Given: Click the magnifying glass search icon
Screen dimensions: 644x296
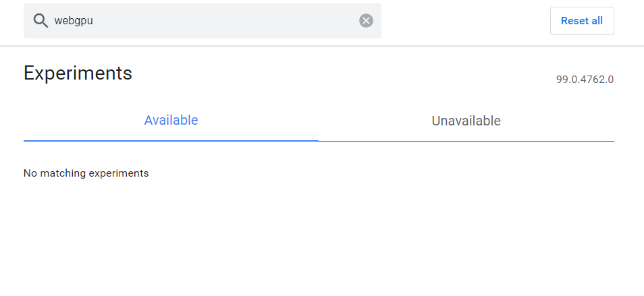Looking at the screenshot, I should (41, 21).
